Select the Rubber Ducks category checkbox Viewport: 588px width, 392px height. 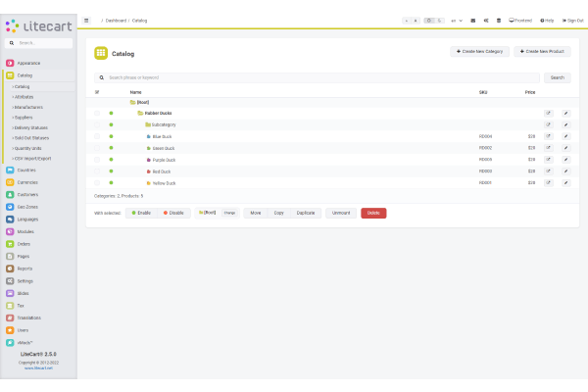click(97, 114)
